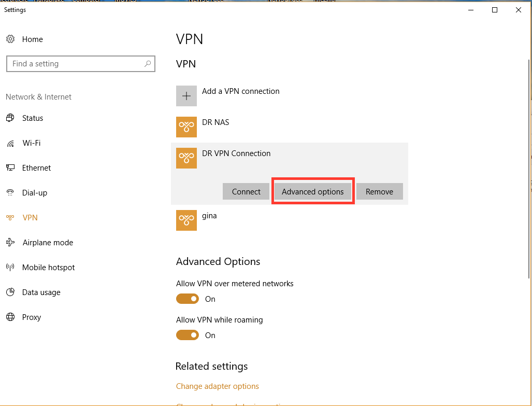Click the Home gear icon
Screen dimensions: 532x406
(10, 39)
